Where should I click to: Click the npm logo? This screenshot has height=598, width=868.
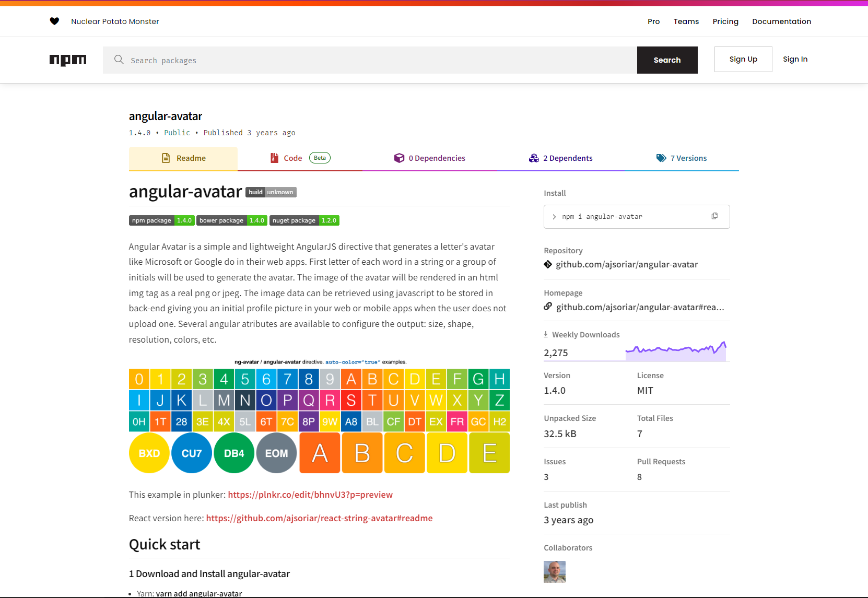click(x=68, y=60)
